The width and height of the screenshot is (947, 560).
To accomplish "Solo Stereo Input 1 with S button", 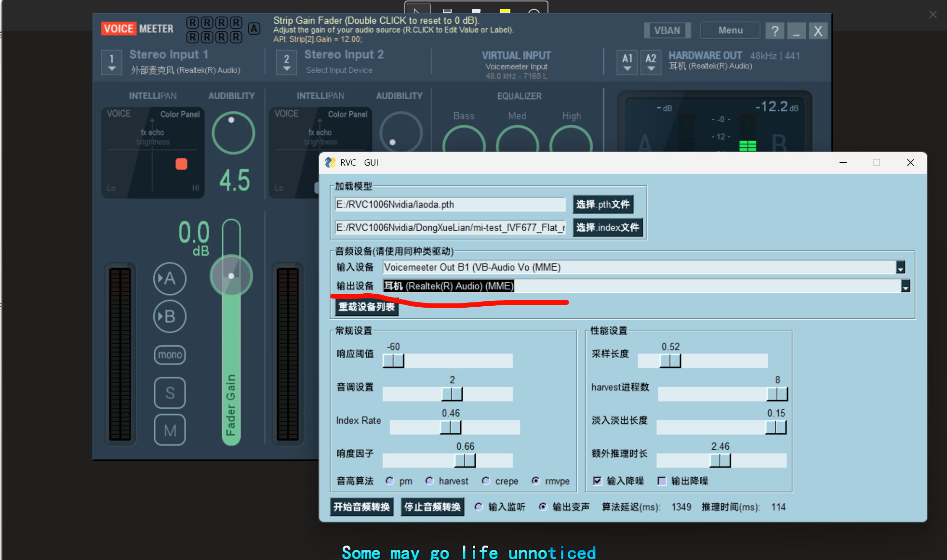I will pyautogui.click(x=170, y=392).
